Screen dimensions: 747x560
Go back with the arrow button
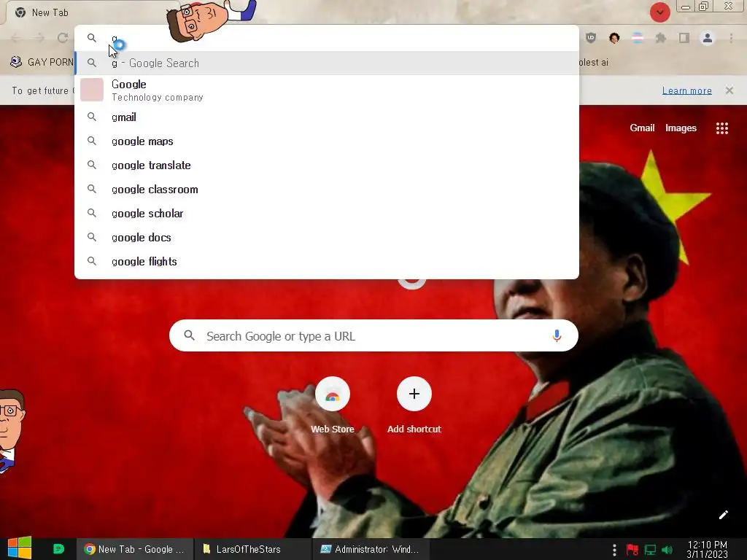(x=16, y=38)
